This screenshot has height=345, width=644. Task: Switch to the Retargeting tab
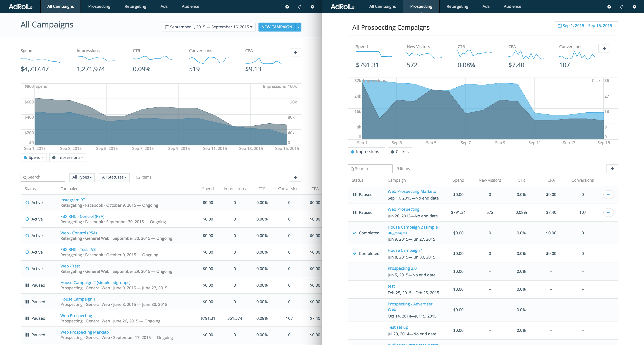(x=135, y=6)
